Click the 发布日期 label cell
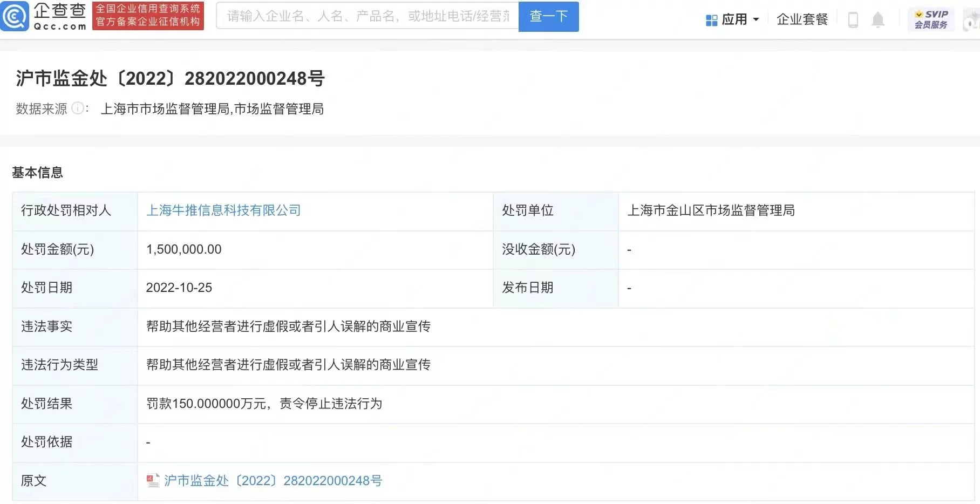 pos(555,288)
